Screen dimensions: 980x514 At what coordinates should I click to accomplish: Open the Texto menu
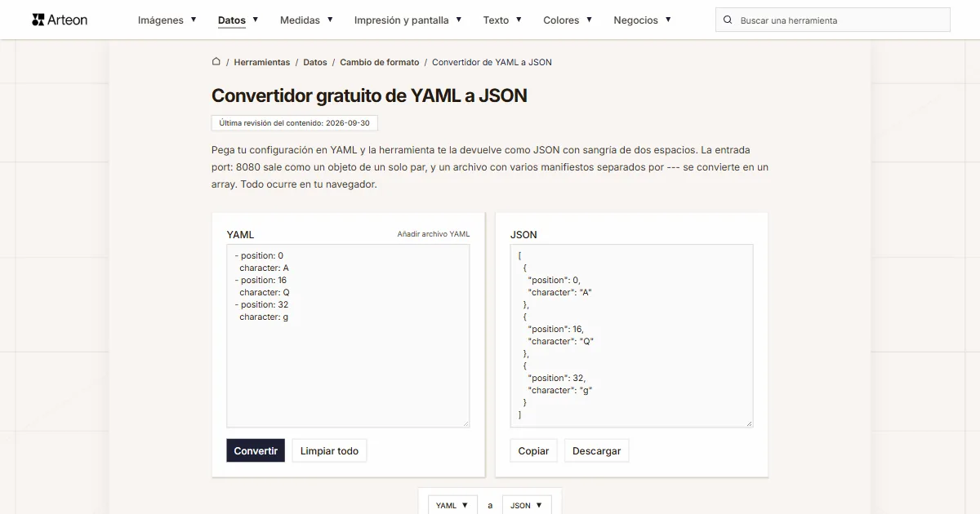502,20
